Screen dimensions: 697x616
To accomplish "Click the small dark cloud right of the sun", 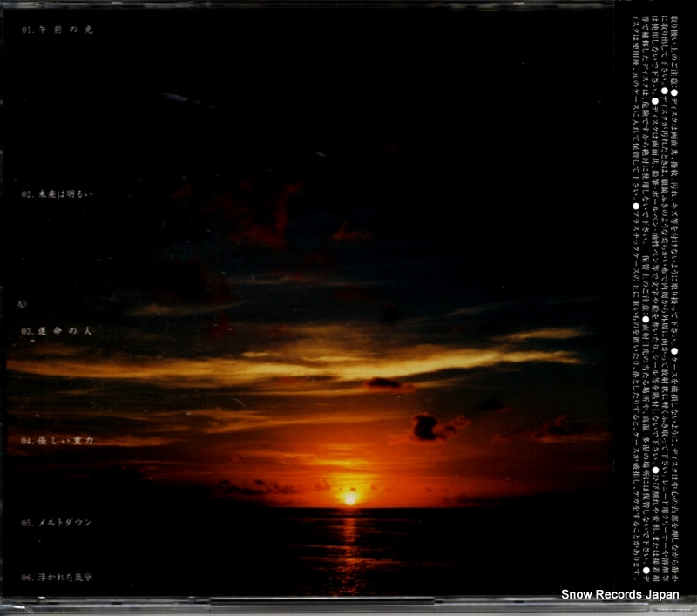I will point(433,427).
